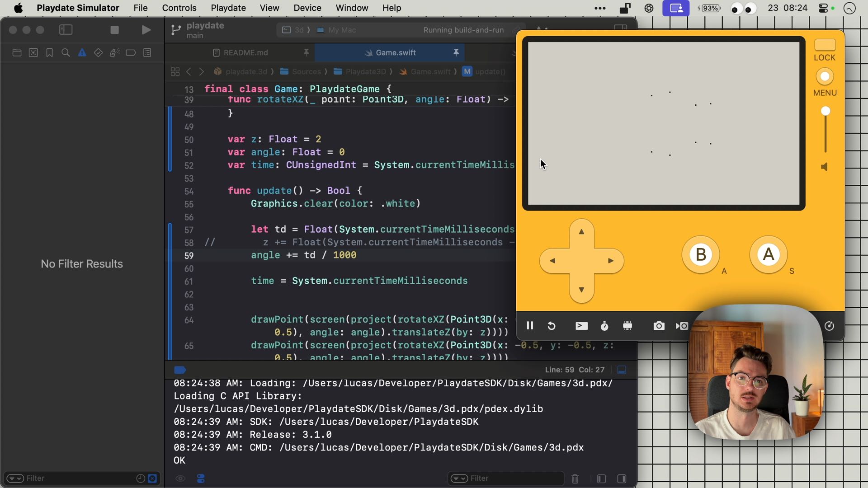Open the simulator console icon

pyautogui.click(x=581, y=326)
